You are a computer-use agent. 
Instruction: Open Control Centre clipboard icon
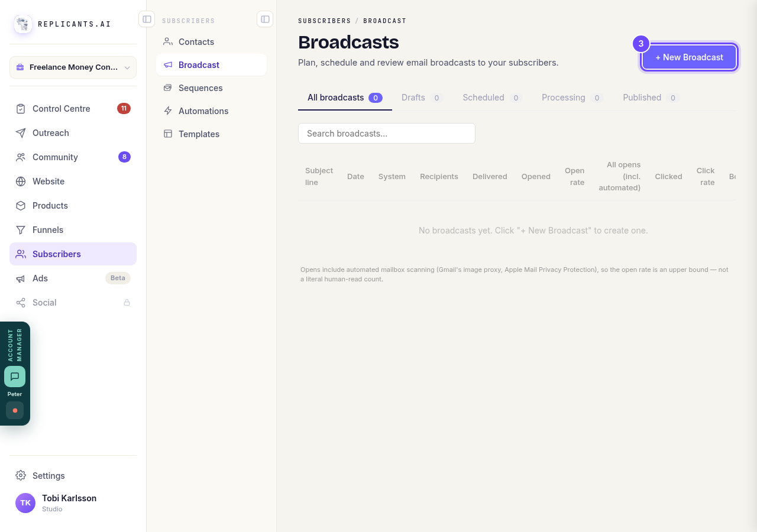(21, 109)
